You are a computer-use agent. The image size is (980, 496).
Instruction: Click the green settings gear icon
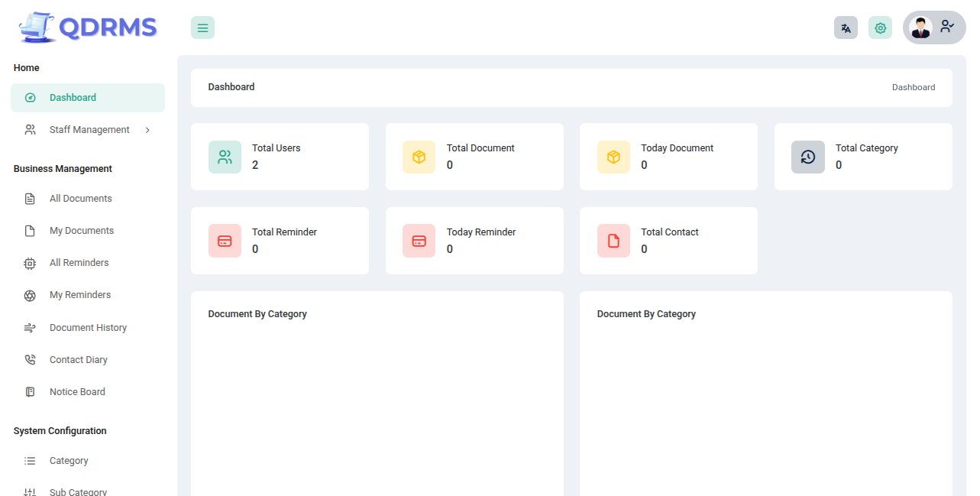[880, 28]
